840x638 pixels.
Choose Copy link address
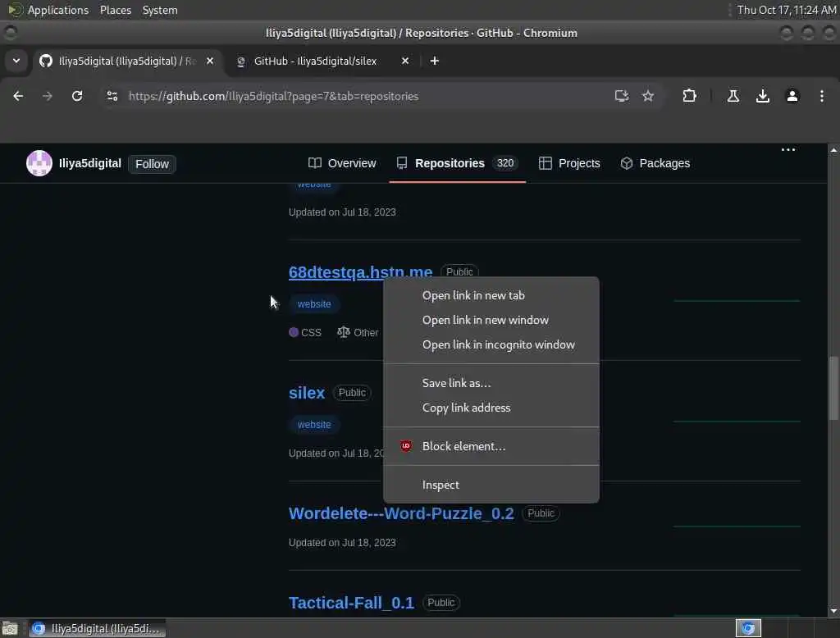tap(491, 408)
